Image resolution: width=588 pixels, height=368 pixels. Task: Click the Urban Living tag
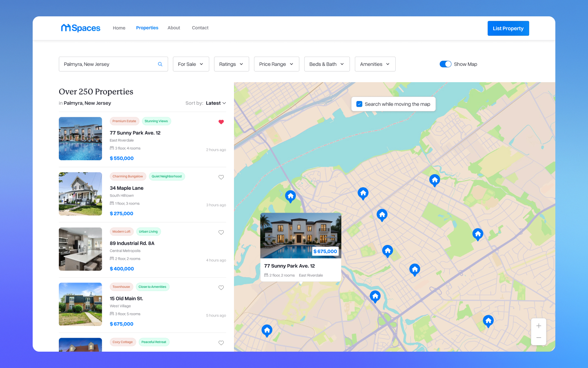(x=148, y=231)
